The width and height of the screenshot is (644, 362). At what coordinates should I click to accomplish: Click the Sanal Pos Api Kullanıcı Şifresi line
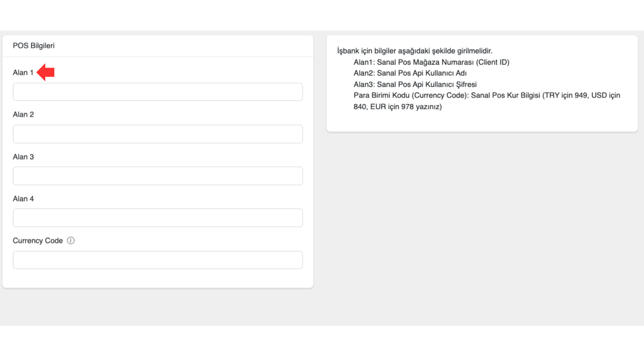click(415, 84)
